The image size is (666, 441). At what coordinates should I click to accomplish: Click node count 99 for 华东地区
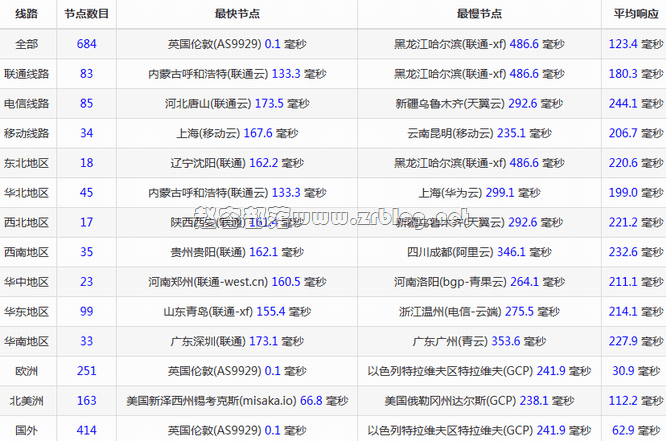tap(87, 311)
